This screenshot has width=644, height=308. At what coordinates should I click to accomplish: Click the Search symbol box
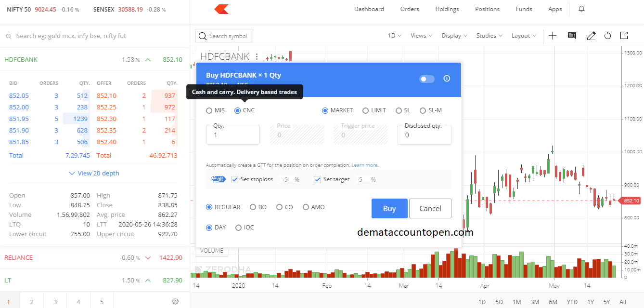(224, 36)
